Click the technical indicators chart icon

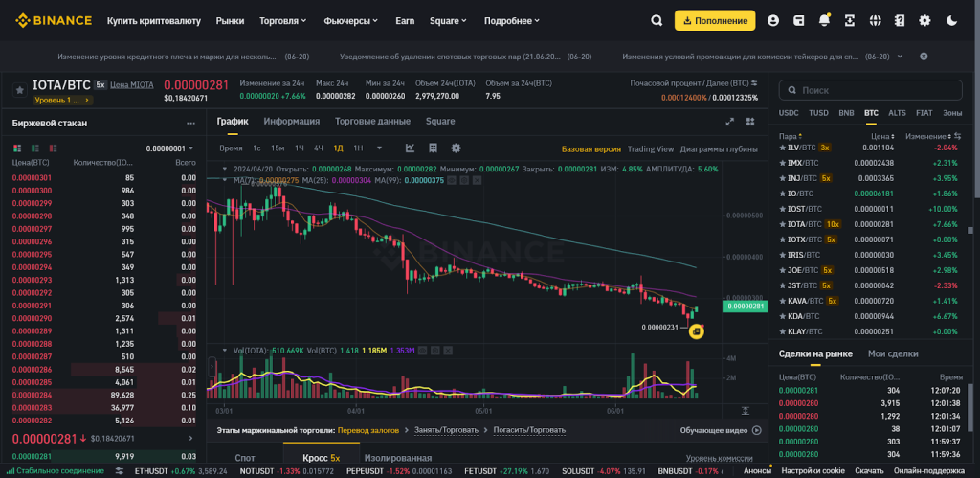(x=410, y=148)
